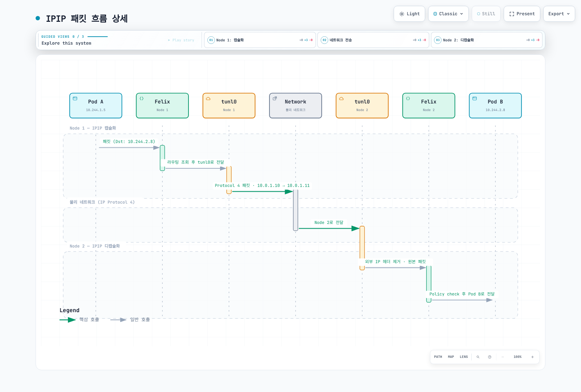
Task: Click step badge 02 in guided views
Action: tap(325, 40)
